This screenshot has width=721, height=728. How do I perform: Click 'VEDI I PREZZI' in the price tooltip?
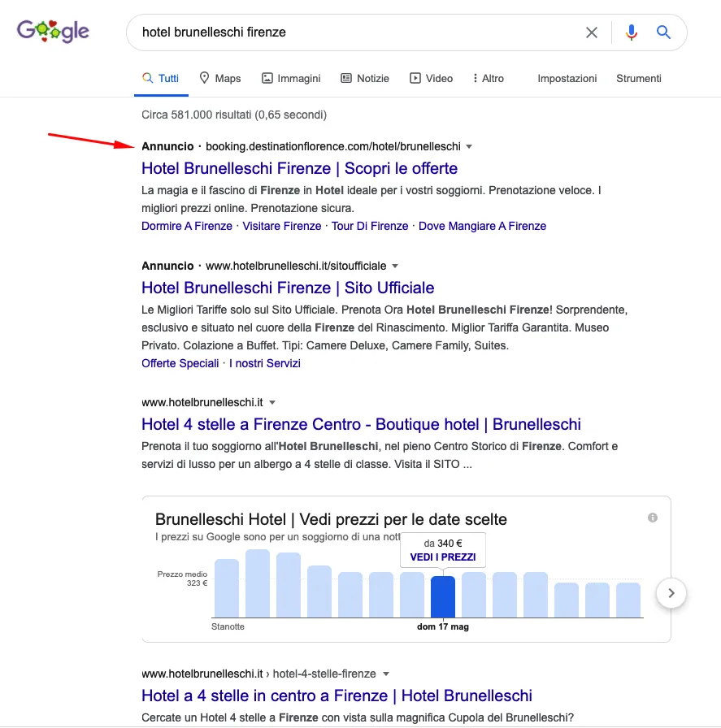point(443,557)
